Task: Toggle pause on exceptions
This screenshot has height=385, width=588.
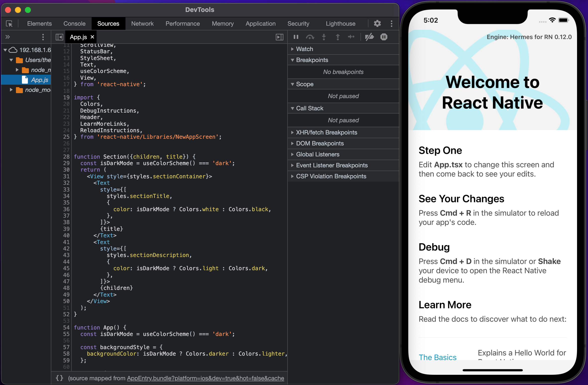Action: [x=384, y=37]
